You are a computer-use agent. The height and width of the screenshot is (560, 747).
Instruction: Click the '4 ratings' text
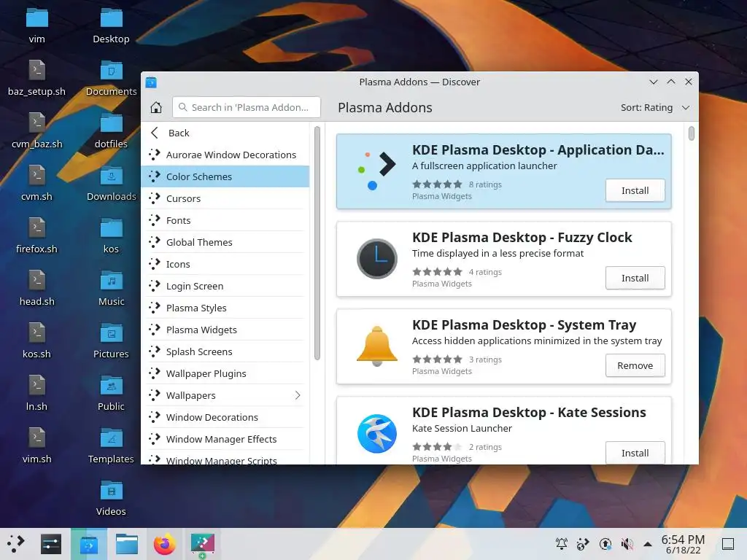[x=485, y=273]
